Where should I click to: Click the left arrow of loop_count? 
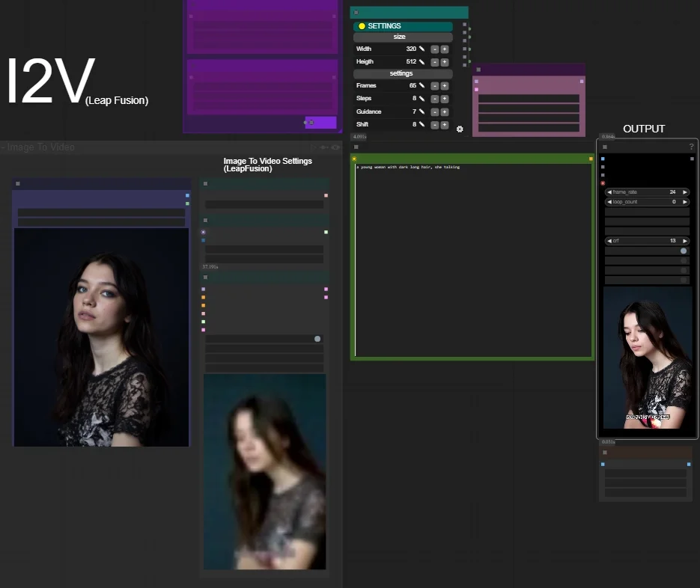pyautogui.click(x=609, y=202)
